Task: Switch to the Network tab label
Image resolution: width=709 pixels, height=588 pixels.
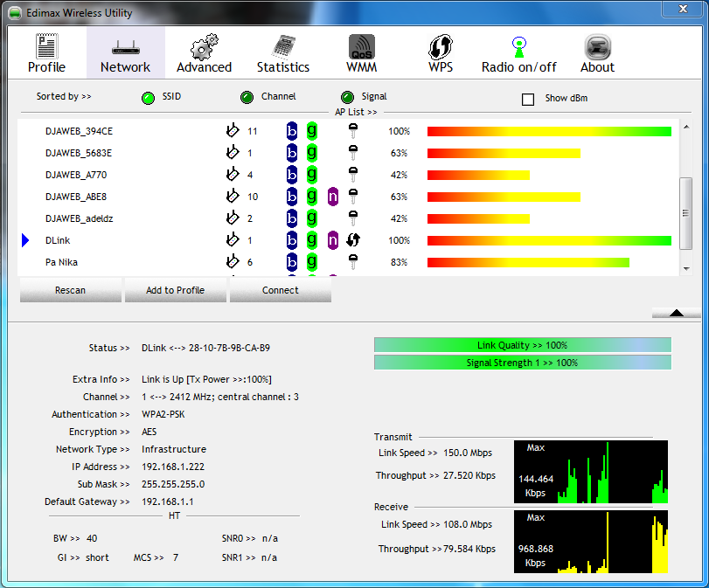Action: click(125, 67)
